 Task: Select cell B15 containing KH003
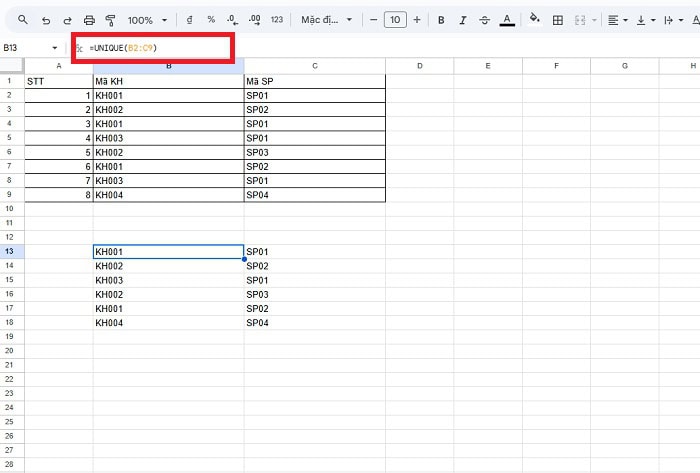168,280
